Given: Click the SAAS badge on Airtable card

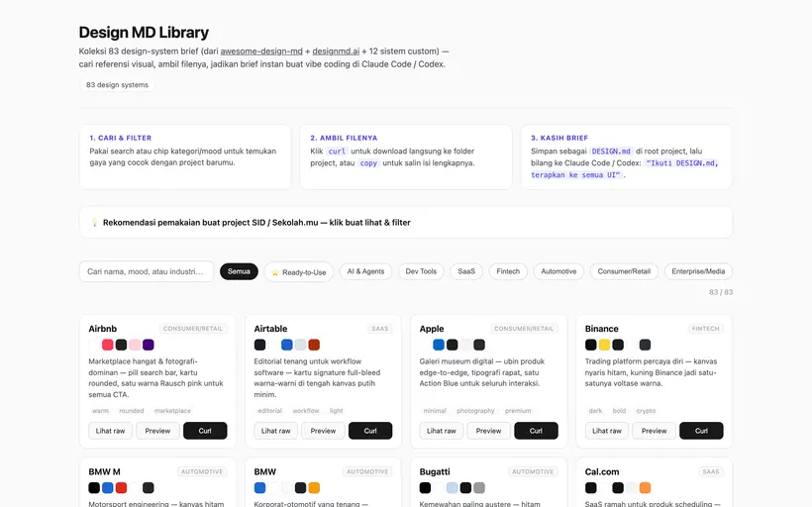Looking at the screenshot, I should tap(379, 329).
